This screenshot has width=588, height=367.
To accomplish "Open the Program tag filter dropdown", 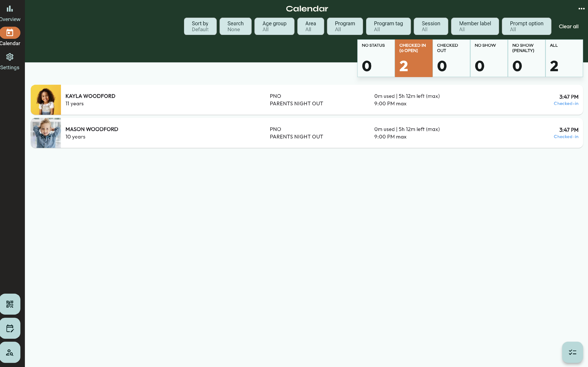I will [388, 26].
